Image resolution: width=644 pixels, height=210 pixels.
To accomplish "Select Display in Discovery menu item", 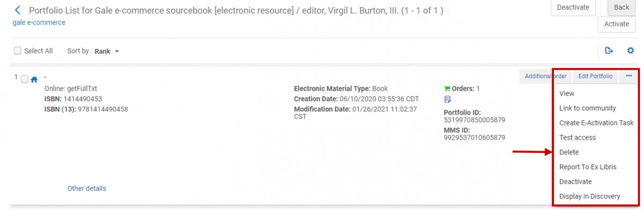I will pyautogui.click(x=590, y=197).
